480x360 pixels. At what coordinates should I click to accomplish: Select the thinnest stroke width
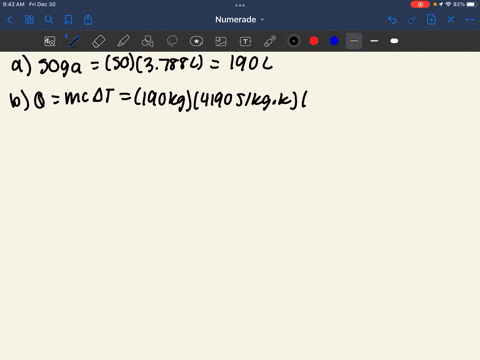click(x=354, y=41)
